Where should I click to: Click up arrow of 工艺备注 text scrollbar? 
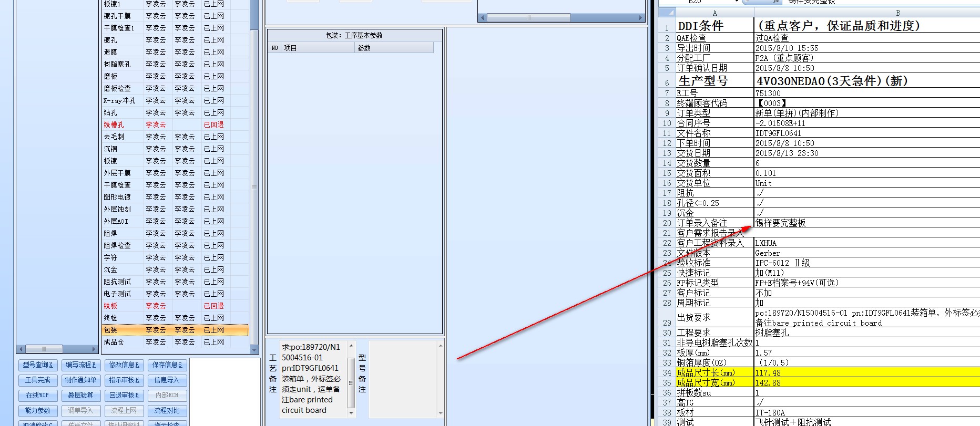351,346
